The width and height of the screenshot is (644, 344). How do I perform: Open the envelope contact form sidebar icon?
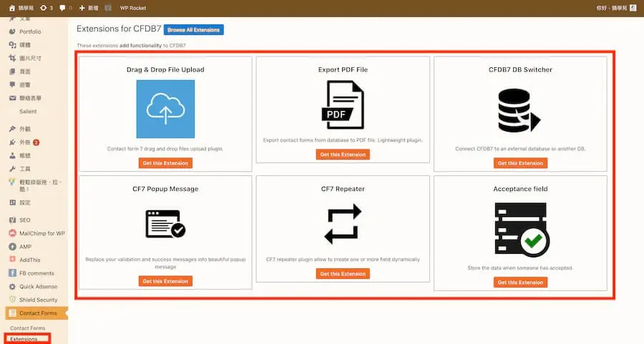12,98
